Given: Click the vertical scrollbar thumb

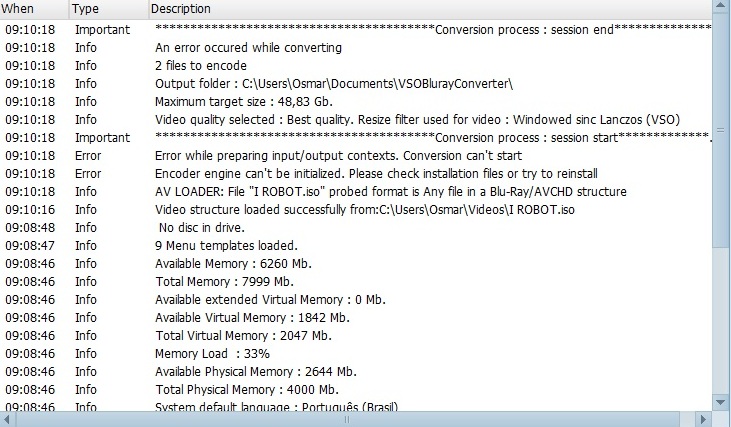Looking at the screenshot, I should 721,131.
